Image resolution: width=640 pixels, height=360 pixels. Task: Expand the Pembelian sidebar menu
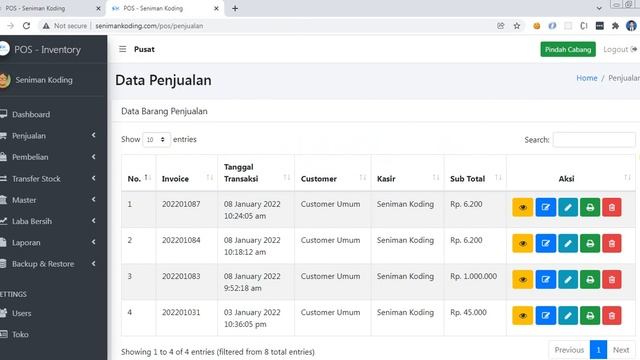pos(48,157)
